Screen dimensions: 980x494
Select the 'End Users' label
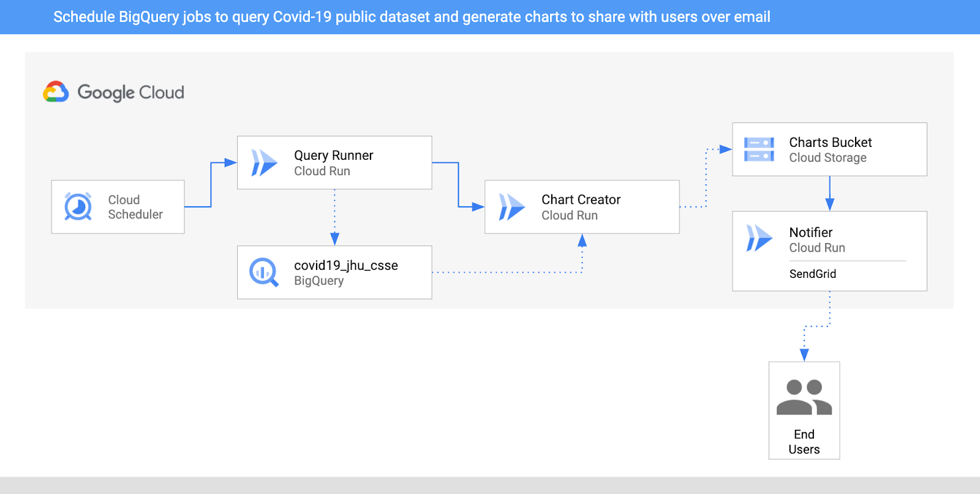tap(804, 442)
